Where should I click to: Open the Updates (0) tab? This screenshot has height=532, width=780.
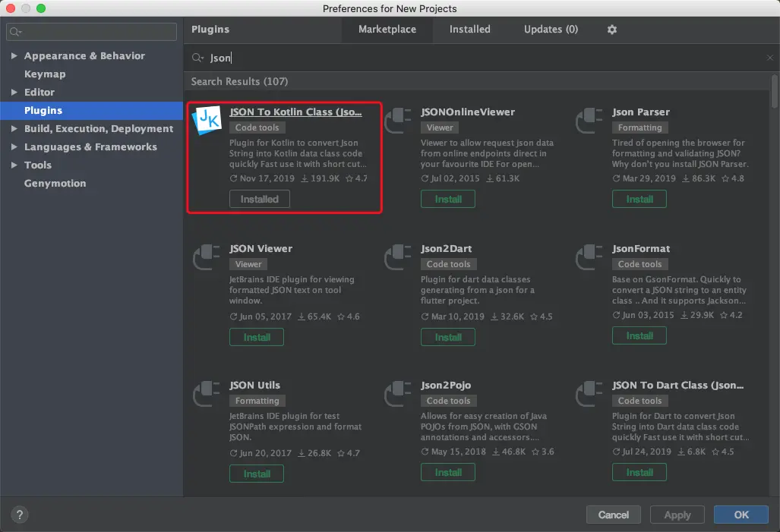click(551, 30)
